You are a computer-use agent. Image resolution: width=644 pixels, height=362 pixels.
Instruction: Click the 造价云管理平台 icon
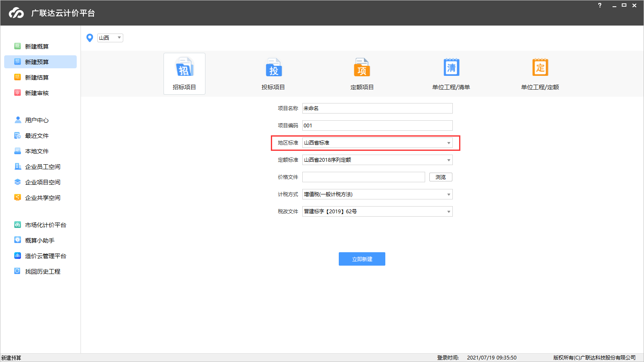18,256
